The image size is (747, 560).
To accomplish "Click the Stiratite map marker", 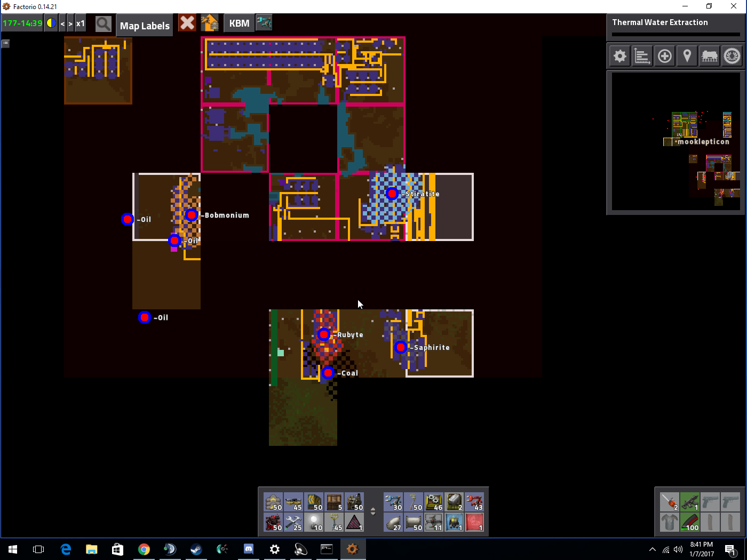I will click(392, 194).
